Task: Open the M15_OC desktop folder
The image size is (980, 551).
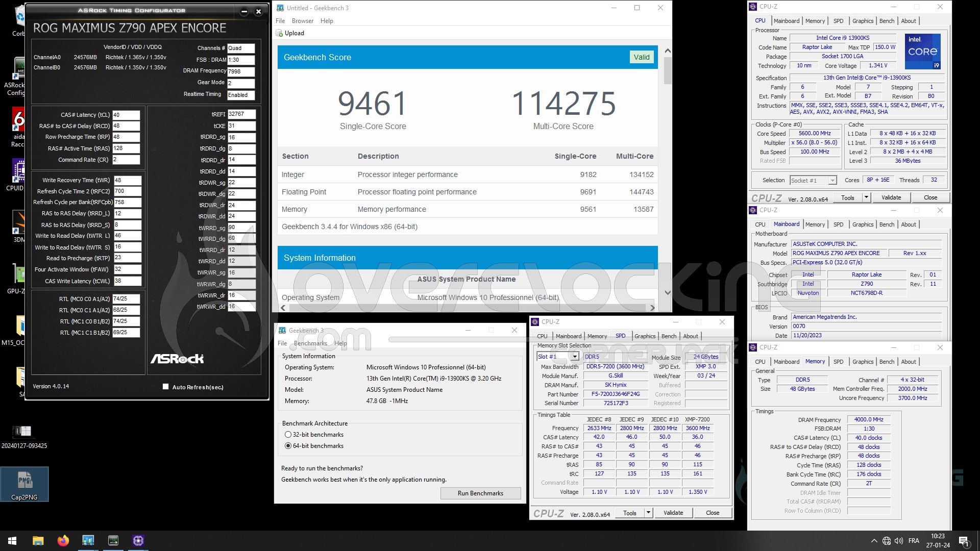Action: [x=14, y=331]
